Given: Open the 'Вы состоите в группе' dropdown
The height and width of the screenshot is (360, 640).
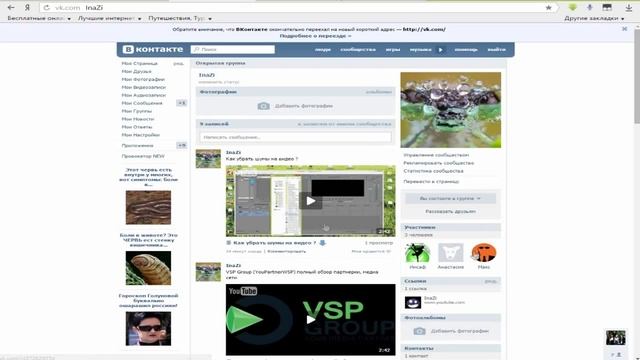Looking at the screenshot, I should (451, 198).
